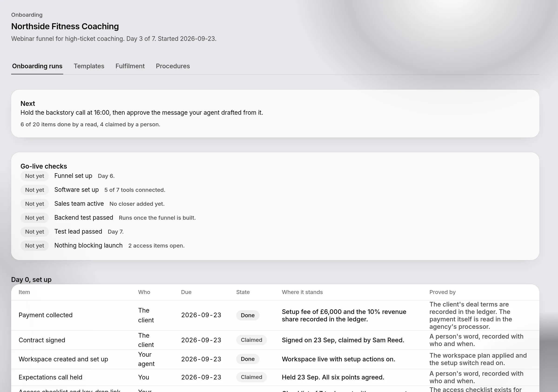Screen dimensions: 558x392
Task: Click 'Workspace live with setup actions on'
Action: [339, 359]
